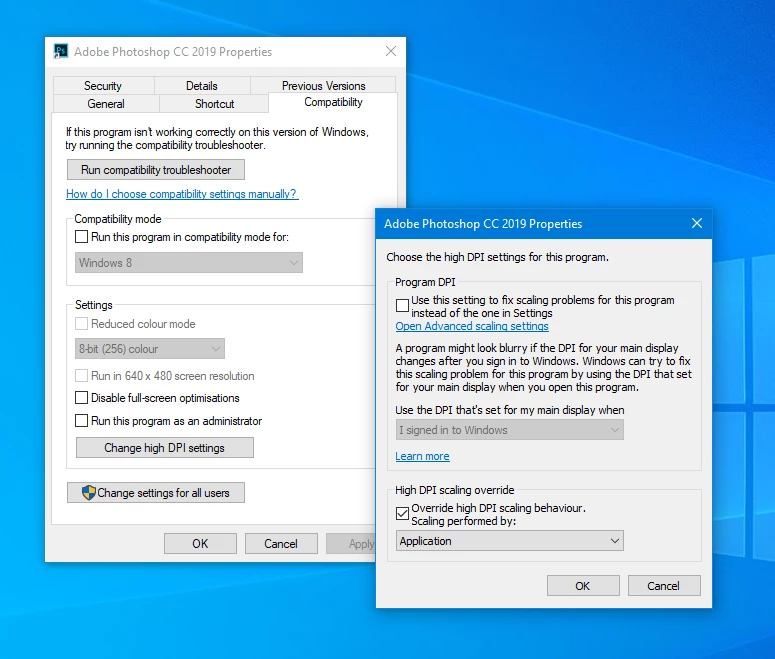
Task: Select the Shortcut tab
Action: pos(215,104)
